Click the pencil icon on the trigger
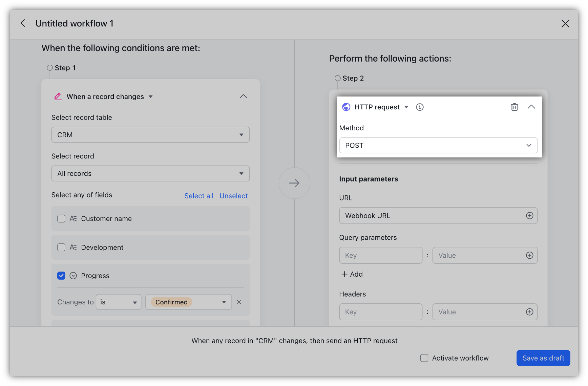Image resolution: width=588 pixels, height=386 pixels. coord(58,96)
